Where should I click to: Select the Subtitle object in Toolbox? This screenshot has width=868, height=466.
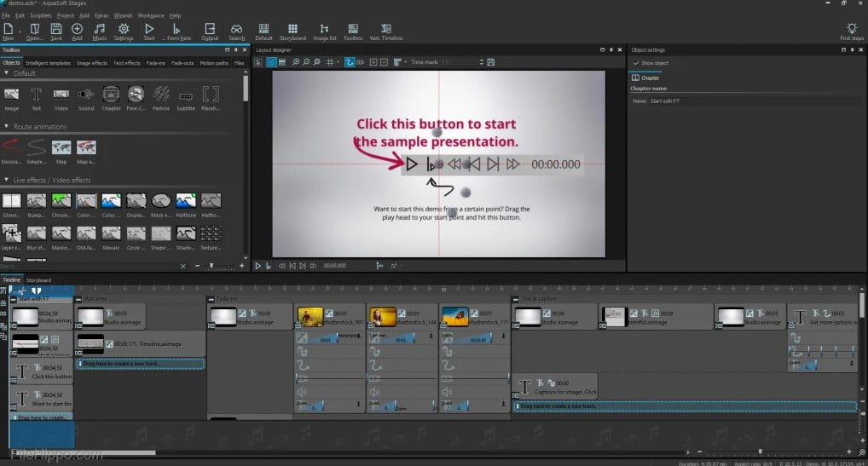coord(186,98)
